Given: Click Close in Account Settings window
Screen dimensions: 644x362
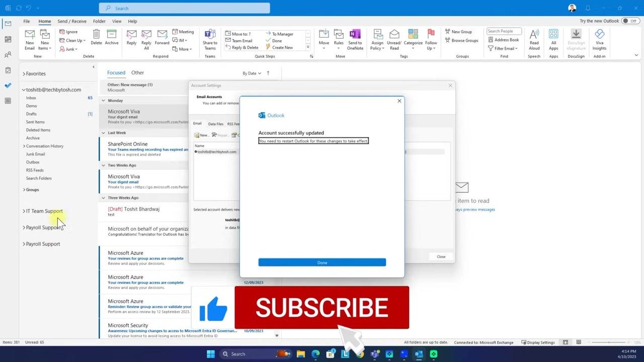Looking at the screenshot, I should [x=441, y=256].
